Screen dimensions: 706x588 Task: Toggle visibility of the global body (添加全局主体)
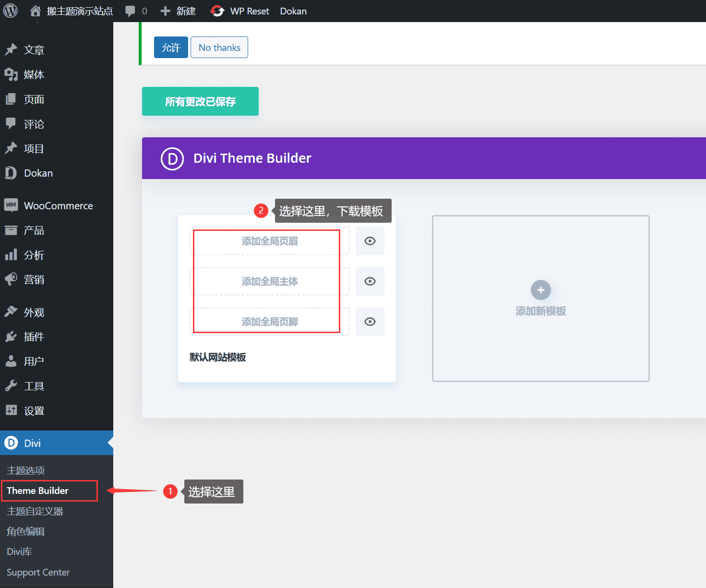pos(370,281)
